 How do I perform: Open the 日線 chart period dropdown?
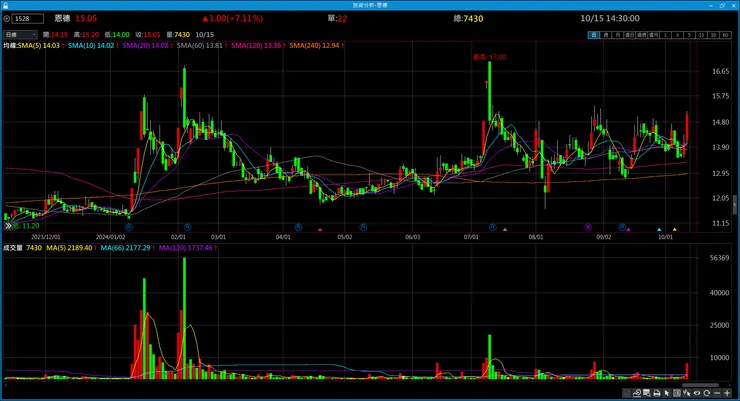pyautogui.click(x=20, y=34)
